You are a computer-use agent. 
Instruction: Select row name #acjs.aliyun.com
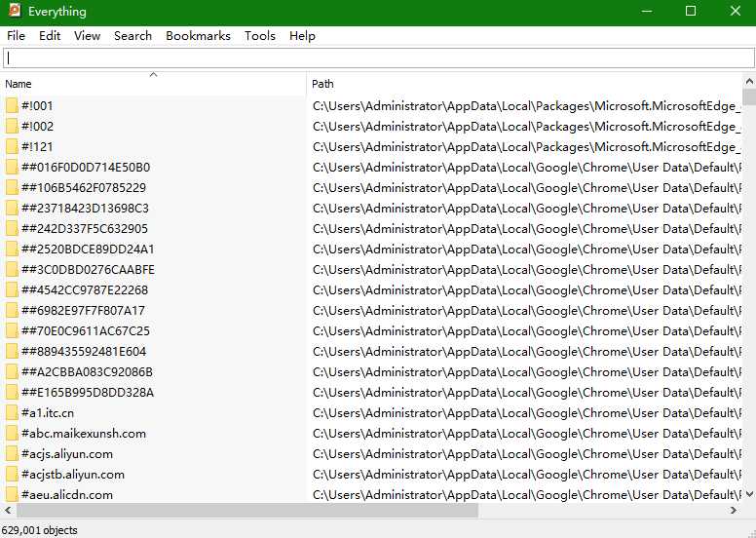[x=67, y=454]
